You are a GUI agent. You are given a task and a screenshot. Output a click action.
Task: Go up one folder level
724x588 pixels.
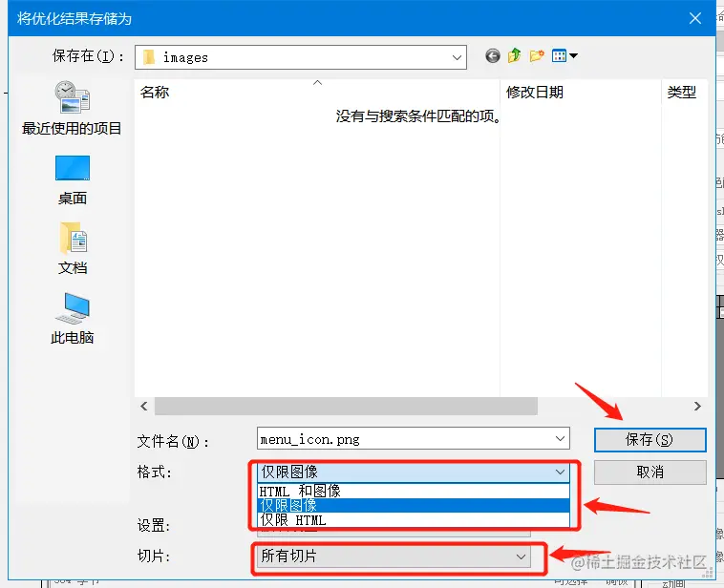tap(515, 56)
